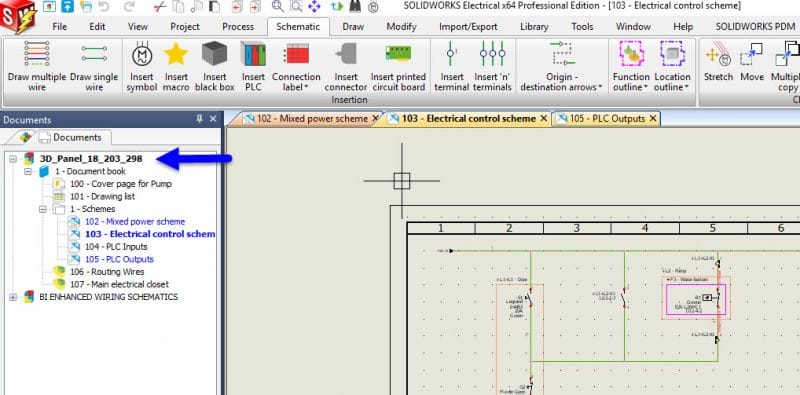Collapse the 3D_Panel_18_203_298 project node
Viewport: 800px width, 395px height.
[x=13, y=159]
